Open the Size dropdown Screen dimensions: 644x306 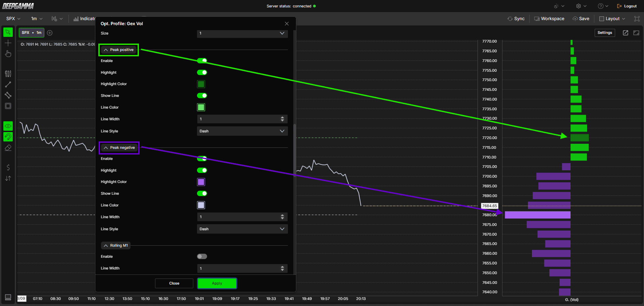point(242,33)
